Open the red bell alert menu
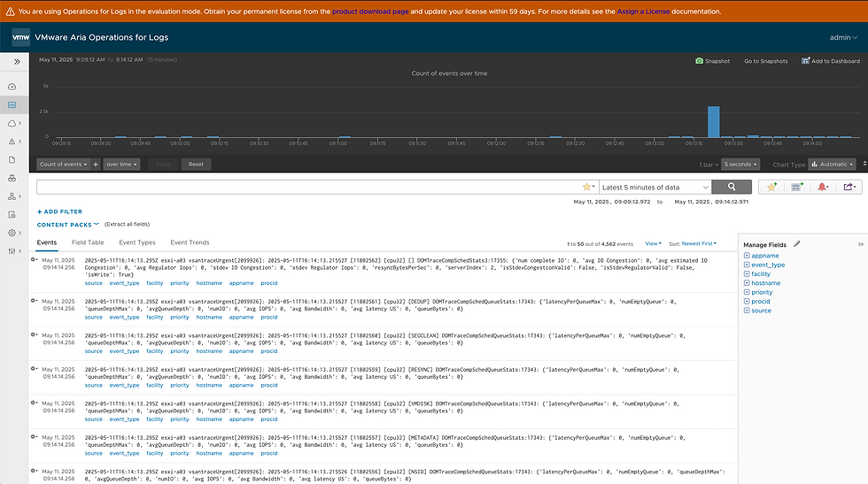The image size is (868, 484). click(x=823, y=187)
